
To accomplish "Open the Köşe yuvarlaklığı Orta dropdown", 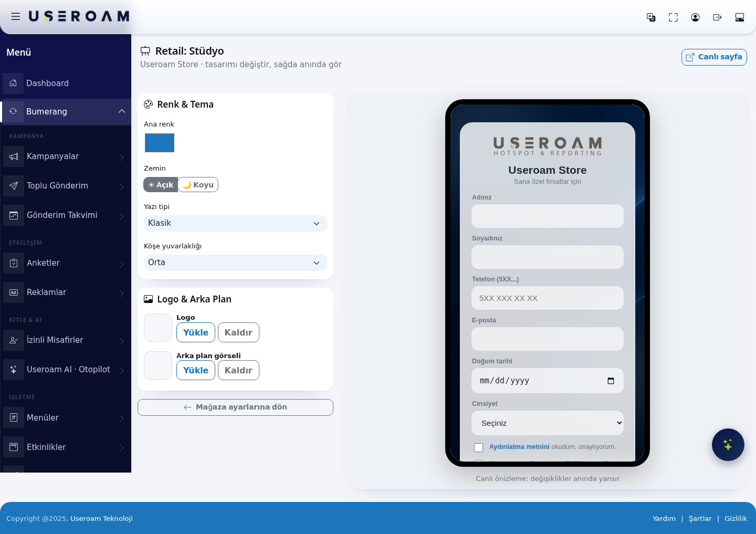I will click(x=235, y=263).
